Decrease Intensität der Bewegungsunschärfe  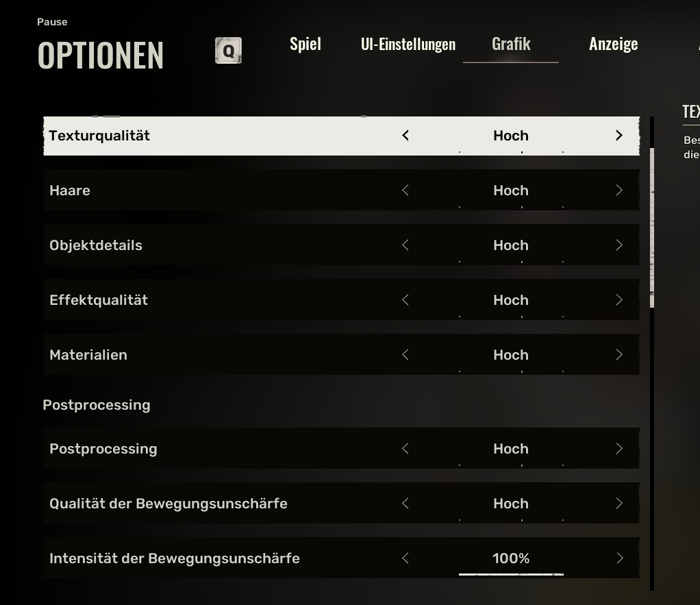point(405,558)
